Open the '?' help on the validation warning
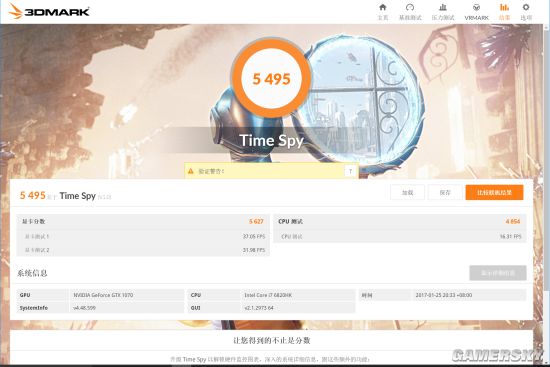 pos(350,171)
